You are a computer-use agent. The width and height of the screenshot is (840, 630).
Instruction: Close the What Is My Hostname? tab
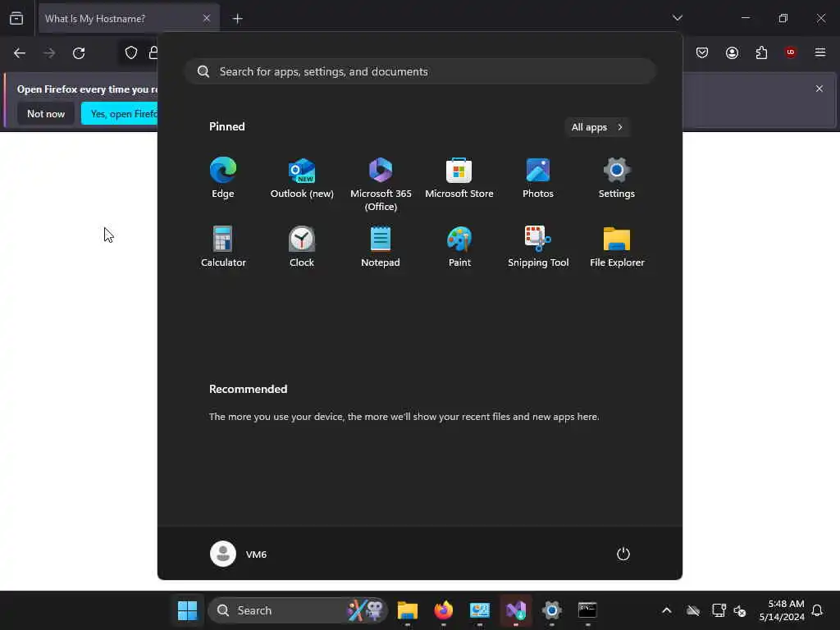(207, 18)
